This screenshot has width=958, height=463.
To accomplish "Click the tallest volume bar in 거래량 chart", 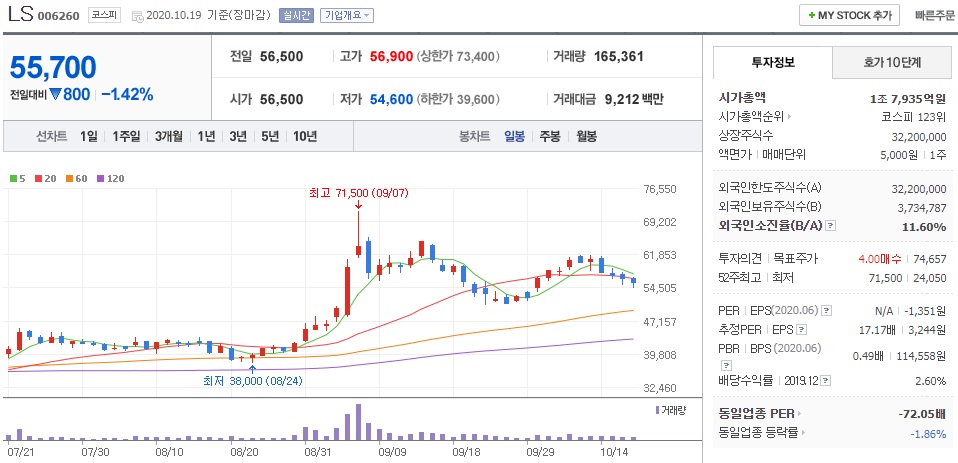I will [x=358, y=422].
